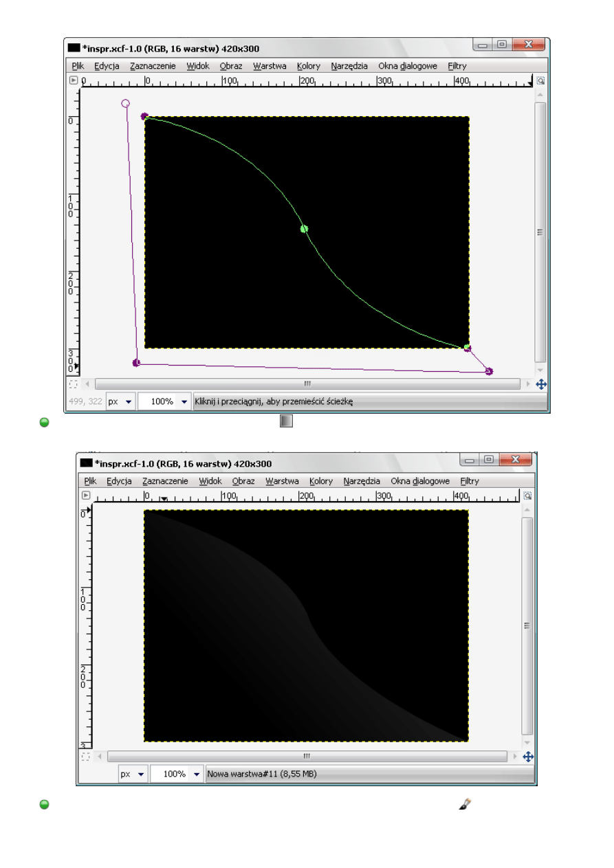
Task: Toggle zoom-on-resize button in upper window corner
Action: point(540,80)
